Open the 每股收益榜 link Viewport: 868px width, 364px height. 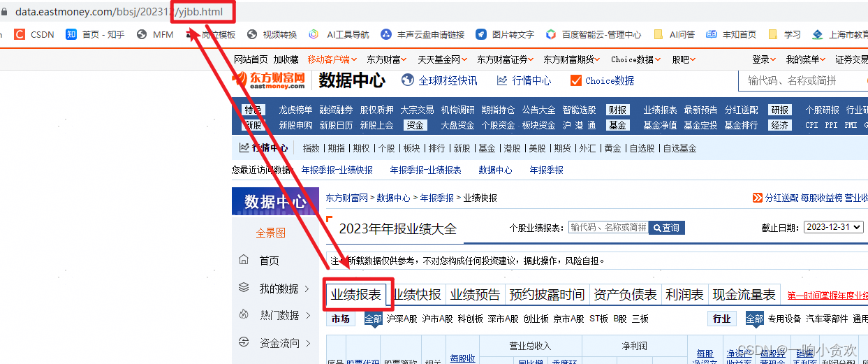822,198
